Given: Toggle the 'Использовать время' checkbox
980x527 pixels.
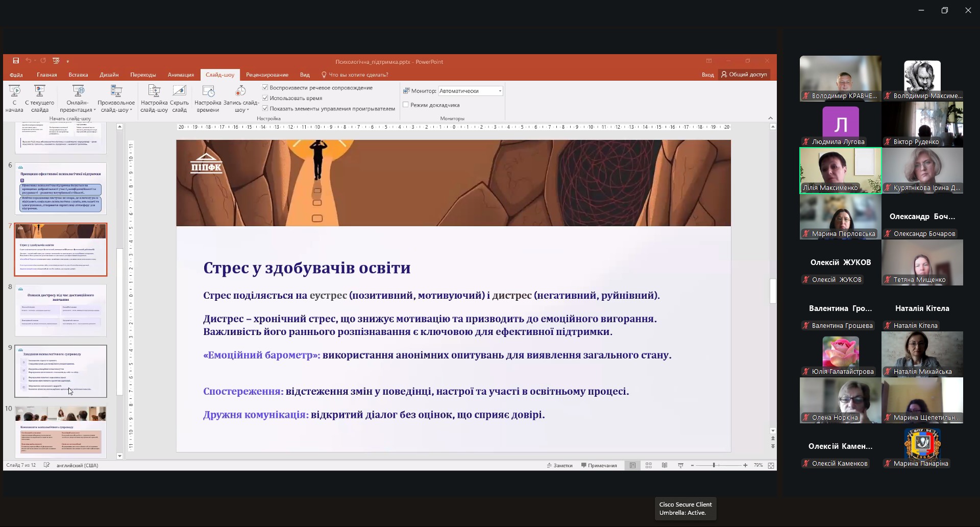Looking at the screenshot, I should pyautogui.click(x=265, y=98).
